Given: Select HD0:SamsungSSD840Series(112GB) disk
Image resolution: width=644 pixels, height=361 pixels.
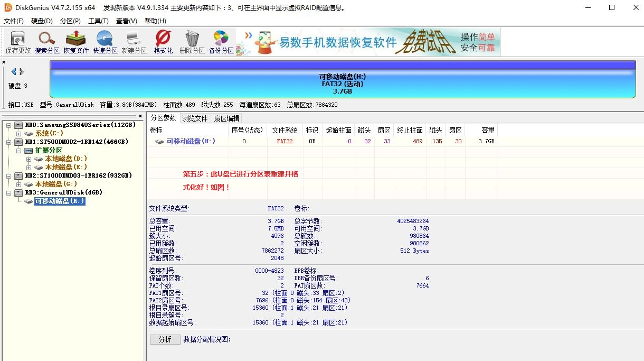Looking at the screenshot, I should point(80,125).
